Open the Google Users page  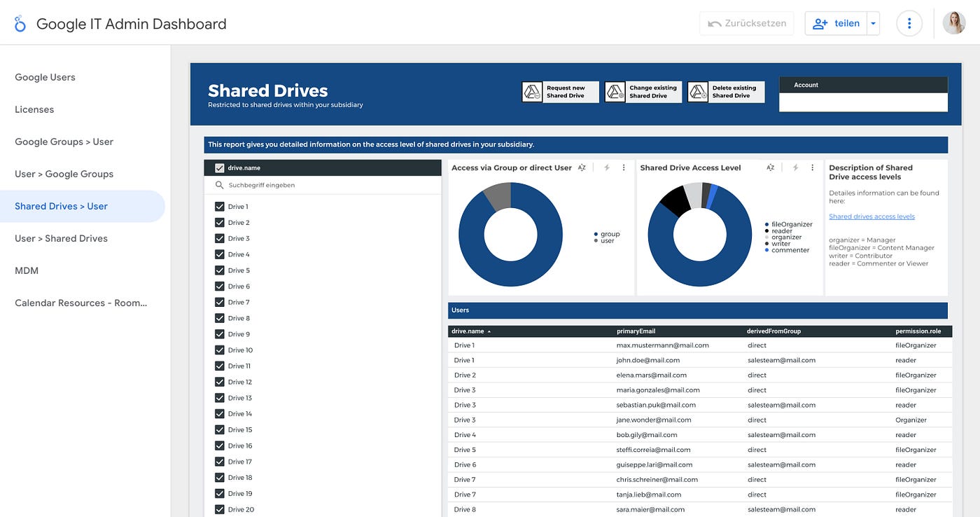(x=45, y=77)
